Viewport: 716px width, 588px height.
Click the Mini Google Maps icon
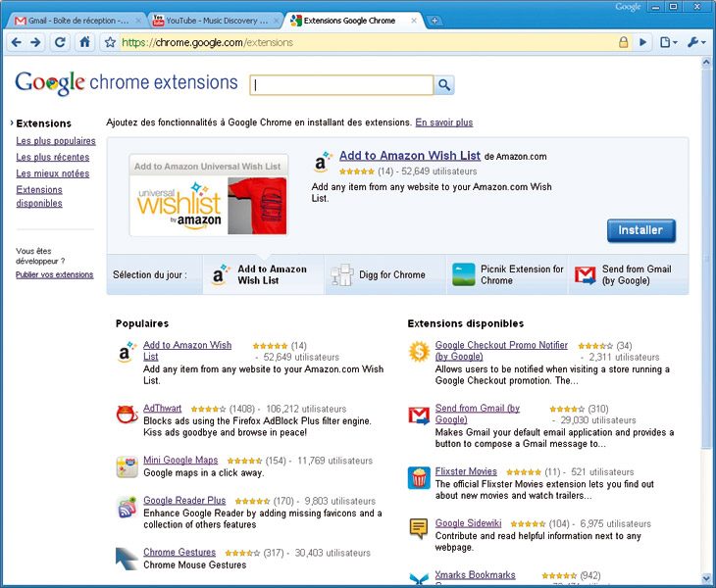127,467
